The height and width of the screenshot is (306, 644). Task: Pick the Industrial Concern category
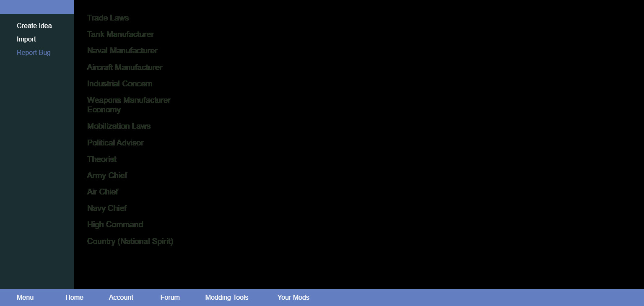click(119, 84)
